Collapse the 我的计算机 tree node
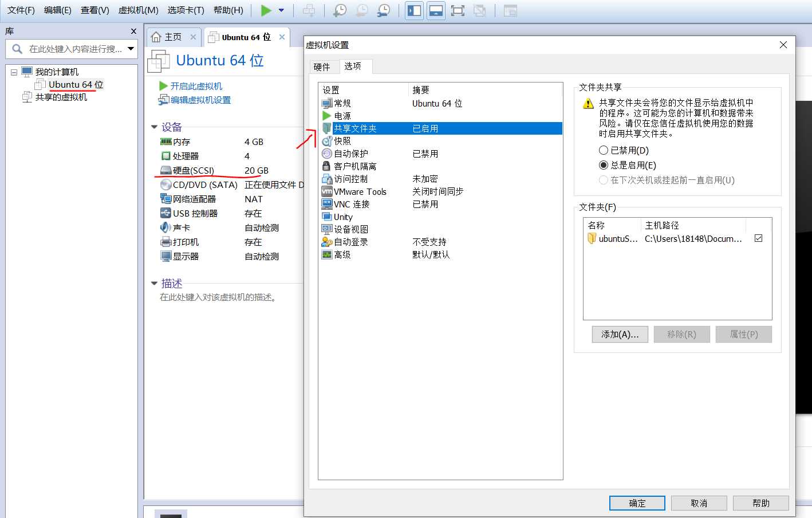 [14, 72]
